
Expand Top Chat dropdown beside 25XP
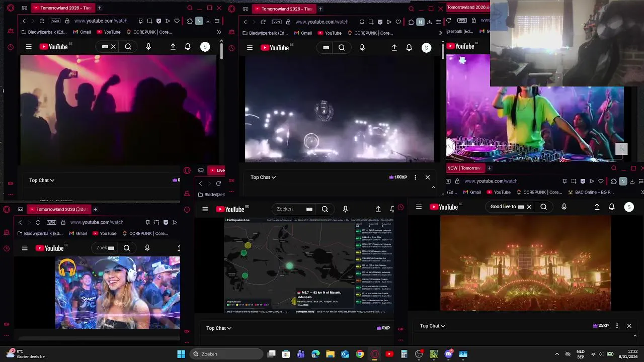point(433,326)
